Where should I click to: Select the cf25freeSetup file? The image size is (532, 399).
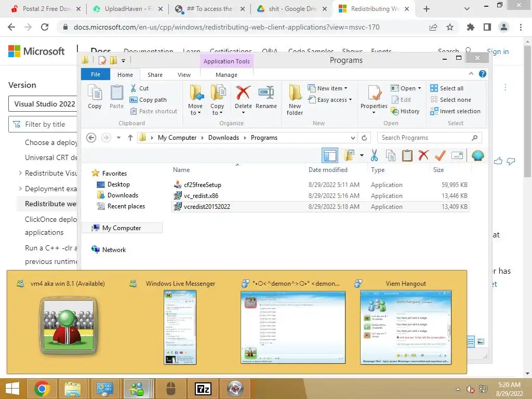(x=202, y=185)
